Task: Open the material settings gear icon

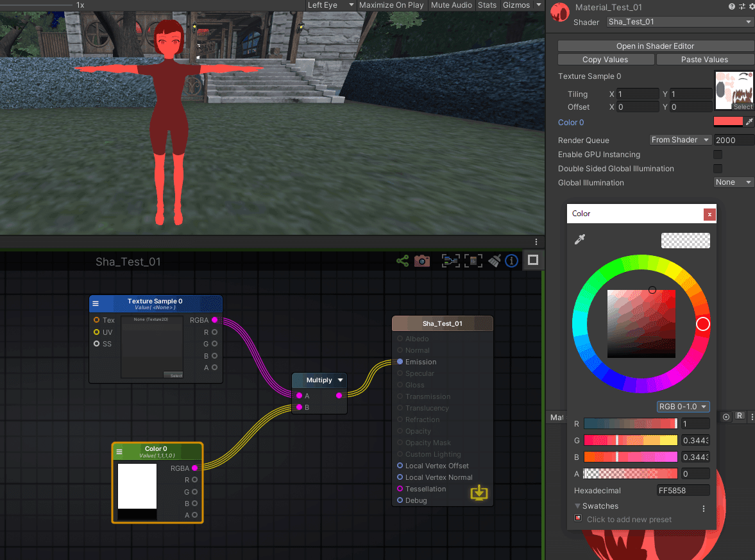Action: click(x=752, y=6)
